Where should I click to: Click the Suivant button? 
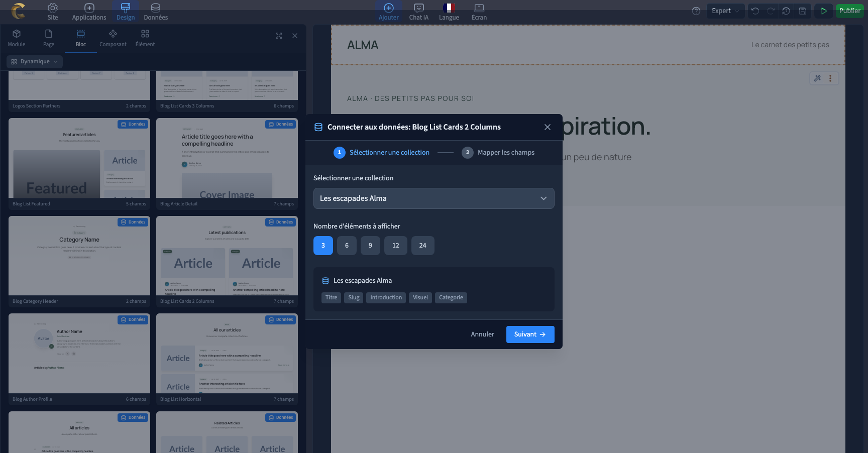530,334
